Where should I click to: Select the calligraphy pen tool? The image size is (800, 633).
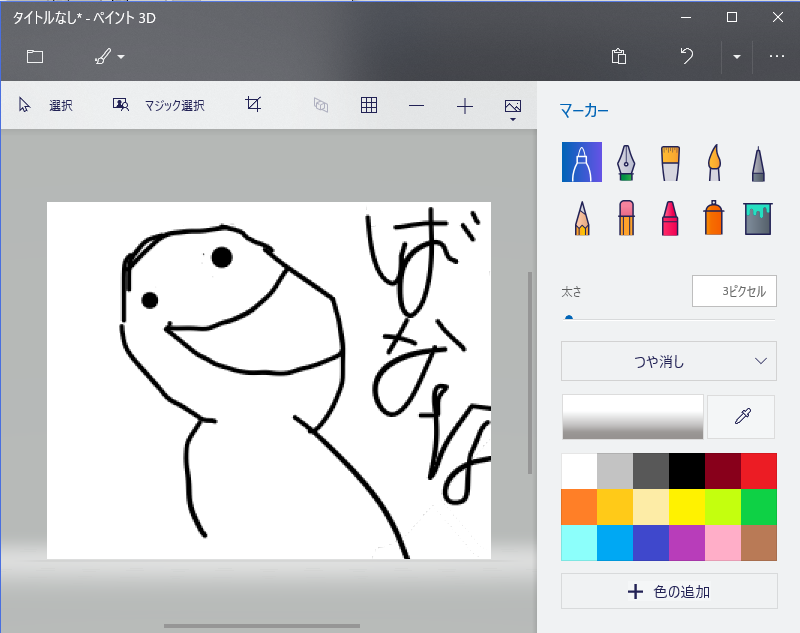pos(626,162)
